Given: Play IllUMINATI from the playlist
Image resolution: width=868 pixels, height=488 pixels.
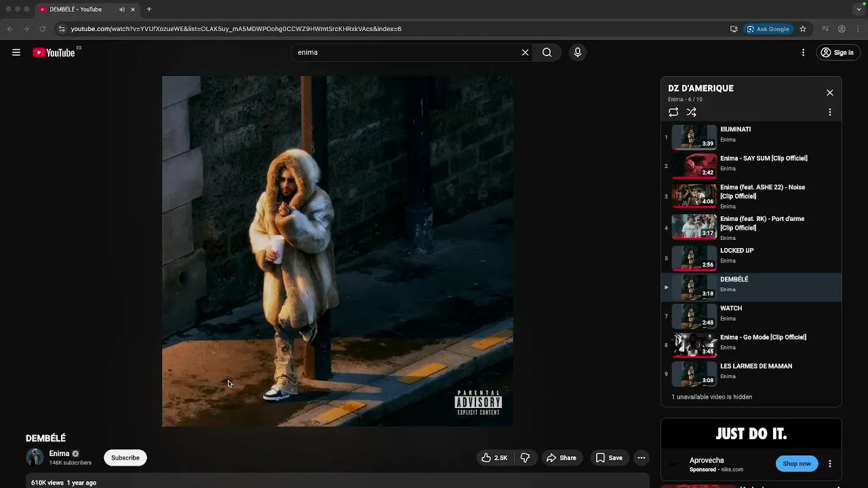Looking at the screenshot, I should tap(751, 137).
